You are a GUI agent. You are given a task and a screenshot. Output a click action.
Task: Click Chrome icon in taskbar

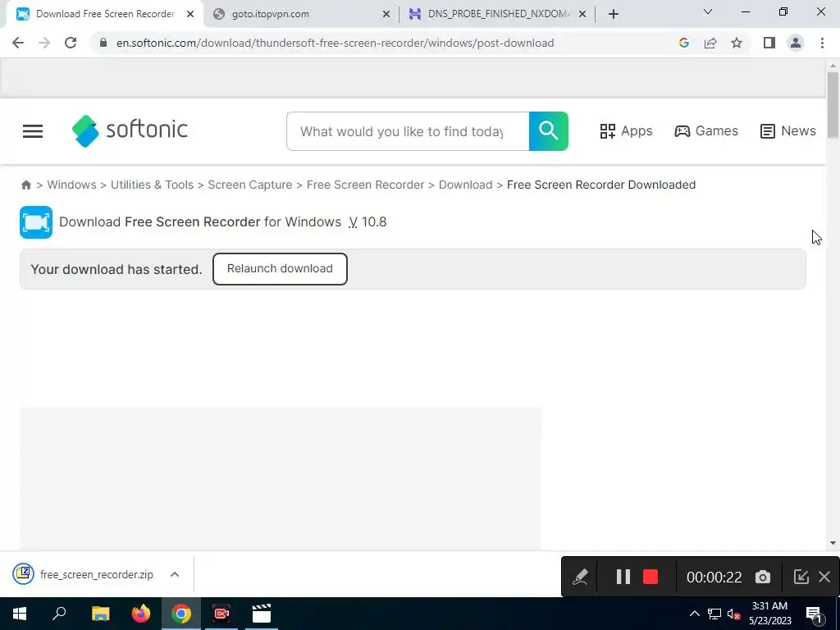point(181,614)
